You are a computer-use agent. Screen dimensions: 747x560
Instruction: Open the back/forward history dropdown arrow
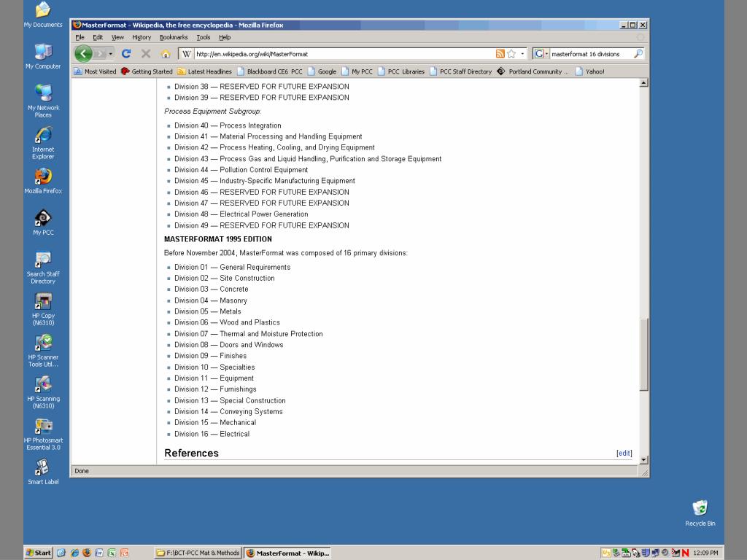111,54
